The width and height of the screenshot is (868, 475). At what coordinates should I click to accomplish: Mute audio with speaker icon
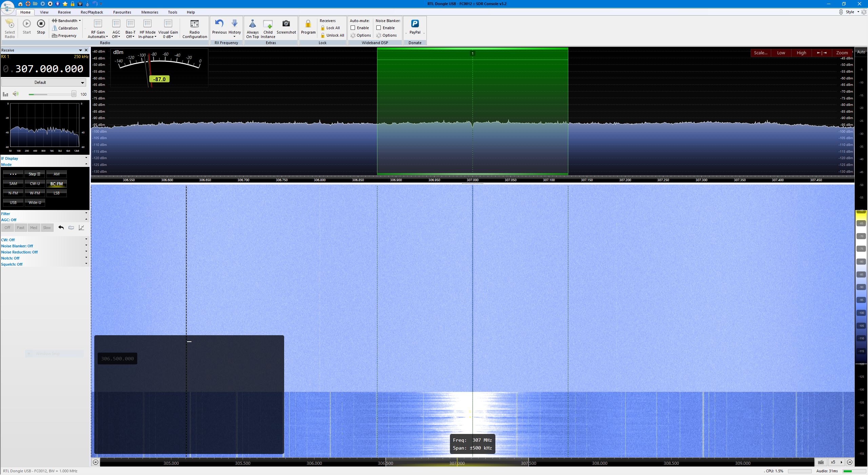16,94
